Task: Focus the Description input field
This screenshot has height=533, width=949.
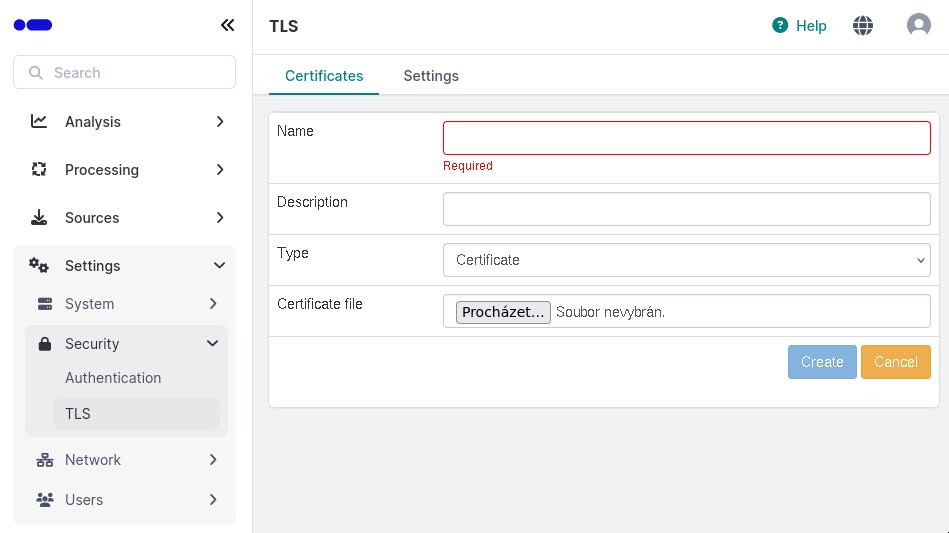Action: click(686, 209)
